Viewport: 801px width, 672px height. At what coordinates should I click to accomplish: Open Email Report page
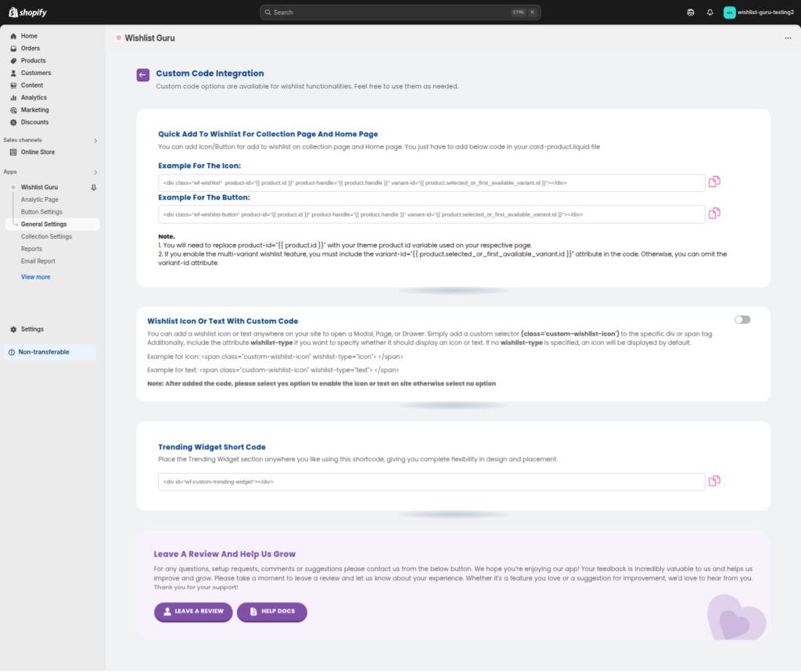38,261
